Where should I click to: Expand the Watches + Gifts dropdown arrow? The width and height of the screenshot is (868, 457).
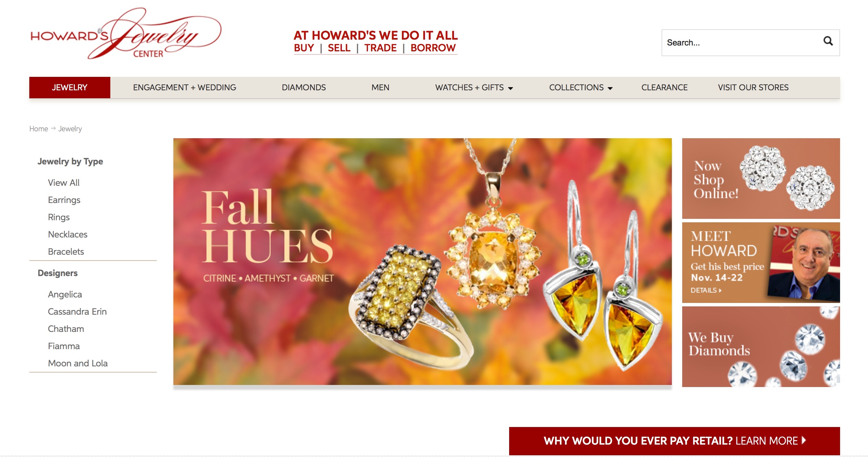coord(511,88)
